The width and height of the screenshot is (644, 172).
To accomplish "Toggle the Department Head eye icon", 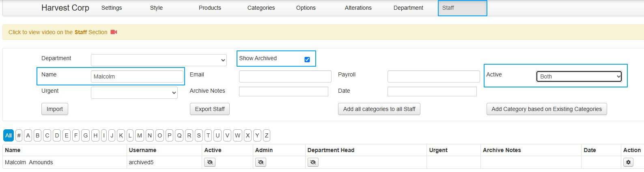I will coord(313,162).
